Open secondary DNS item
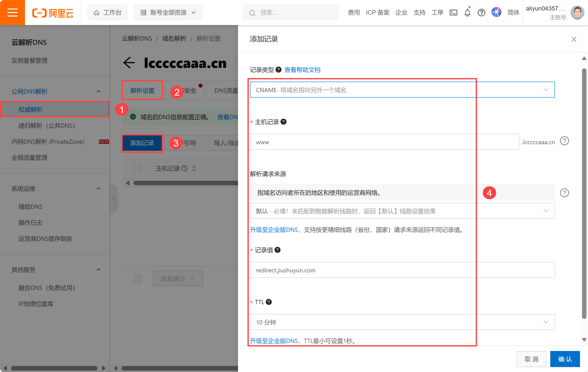Image resolution: width=588 pixels, height=372 pixels. point(30,207)
